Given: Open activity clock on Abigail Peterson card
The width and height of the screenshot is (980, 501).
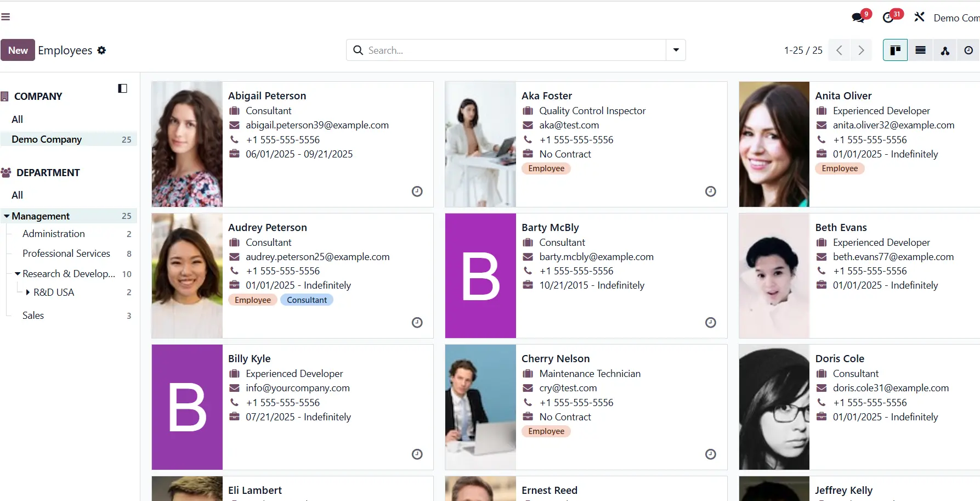Looking at the screenshot, I should point(417,192).
